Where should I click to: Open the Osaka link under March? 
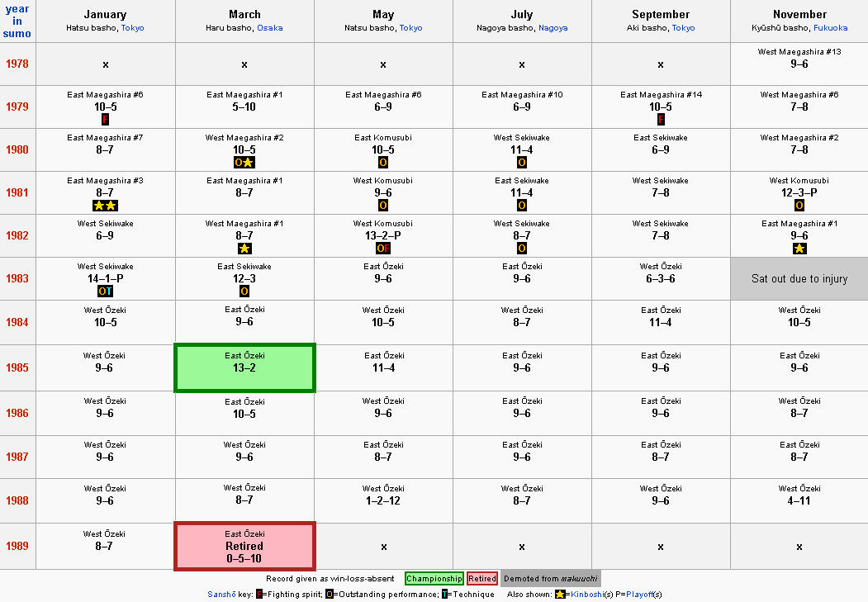(269, 28)
